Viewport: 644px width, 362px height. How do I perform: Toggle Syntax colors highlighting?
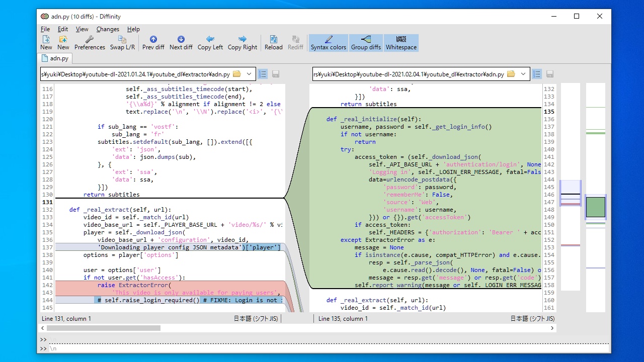(328, 43)
